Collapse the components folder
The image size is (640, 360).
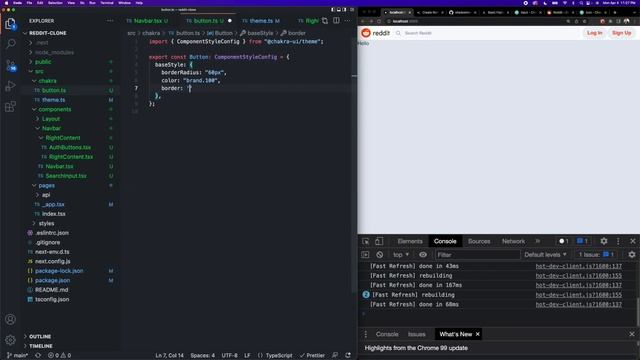coord(55,109)
